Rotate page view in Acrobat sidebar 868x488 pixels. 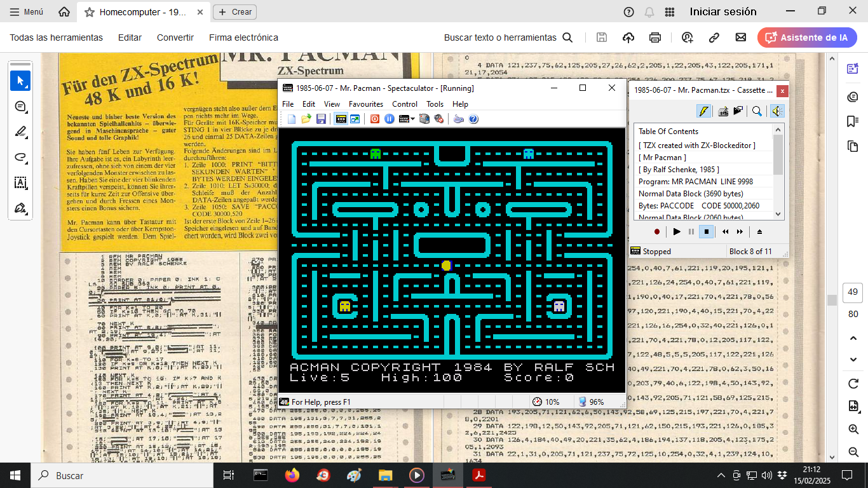point(853,384)
